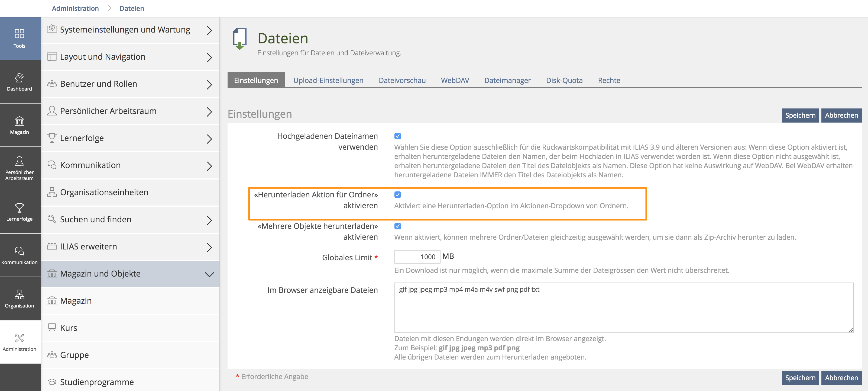Open the WebDAV tab
Image resolution: width=868 pixels, height=391 pixels.
click(455, 80)
